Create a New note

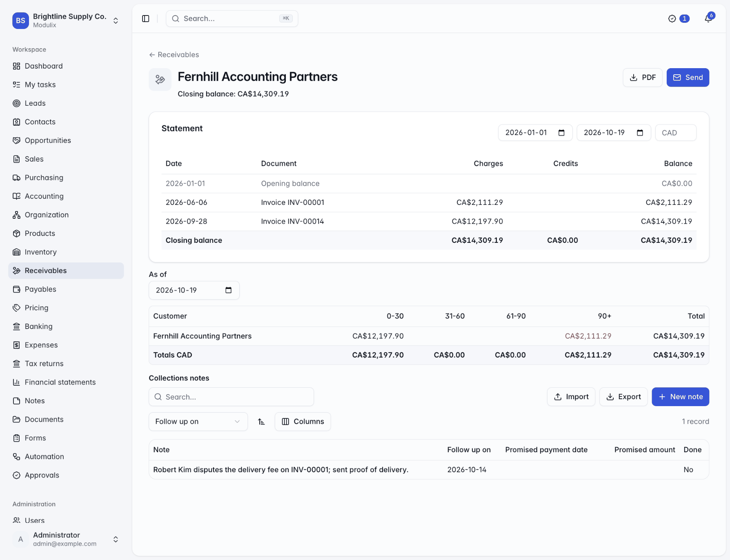[680, 397]
